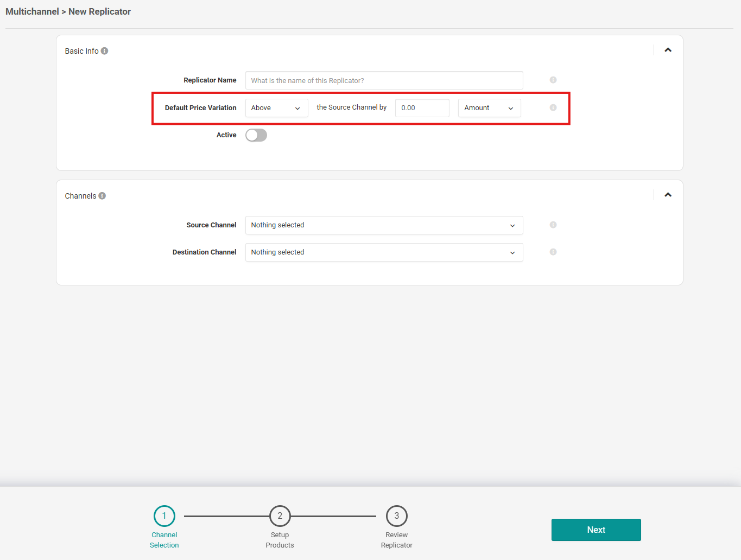Click the New Replicator breadcrumb text
This screenshot has width=741, height=560.
(x=99, y=11)
